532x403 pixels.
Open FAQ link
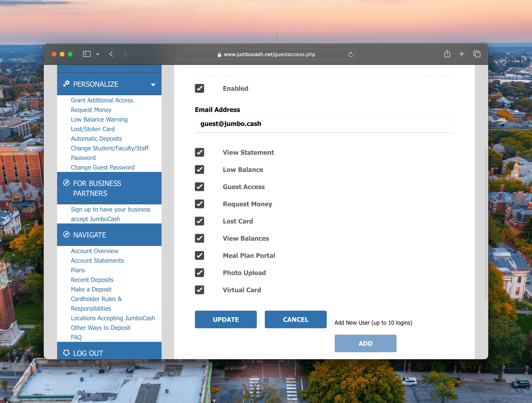[76, 337]
